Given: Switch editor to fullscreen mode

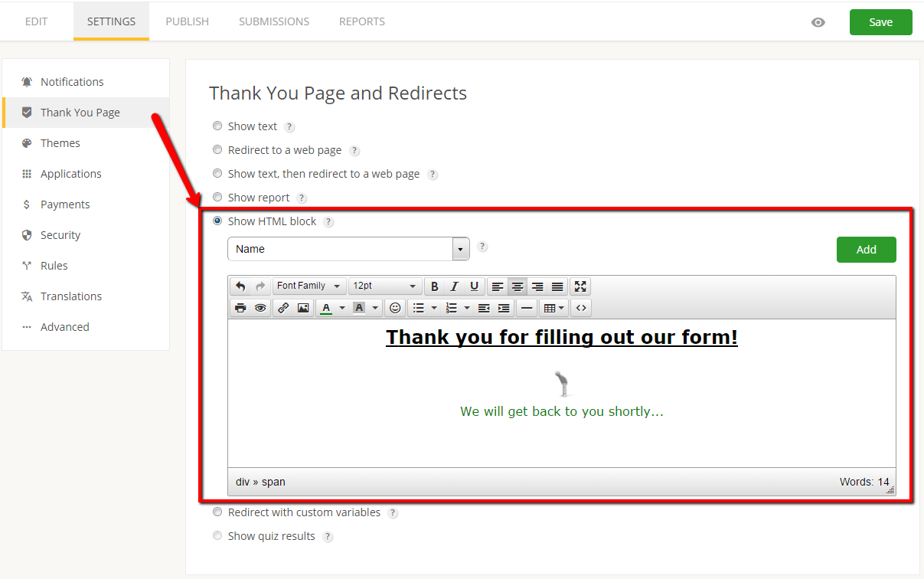Looking at the screenshot, I should tap(580, 286).
